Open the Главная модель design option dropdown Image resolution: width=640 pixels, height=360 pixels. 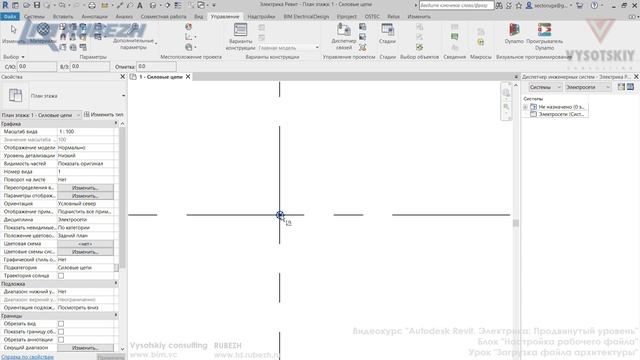[289, 48]
